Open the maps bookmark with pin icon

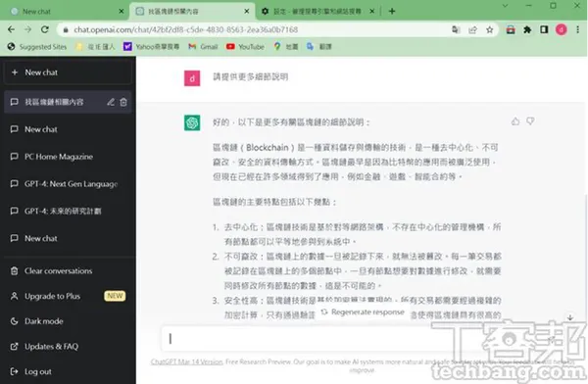click(286, 46)
